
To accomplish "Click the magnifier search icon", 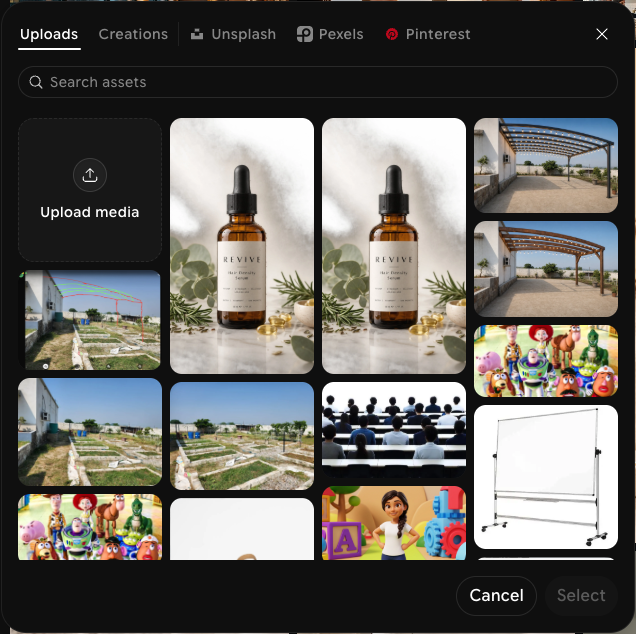I will point(36,82).
